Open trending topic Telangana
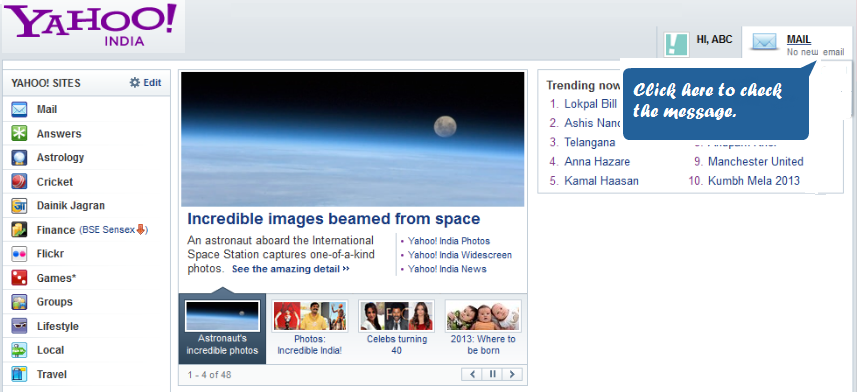The height and width of the screenshot is (392, 857). 590,142
